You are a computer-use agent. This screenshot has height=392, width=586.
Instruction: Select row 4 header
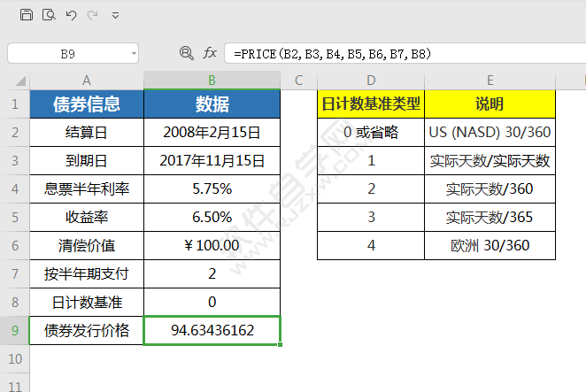point(15,189)
